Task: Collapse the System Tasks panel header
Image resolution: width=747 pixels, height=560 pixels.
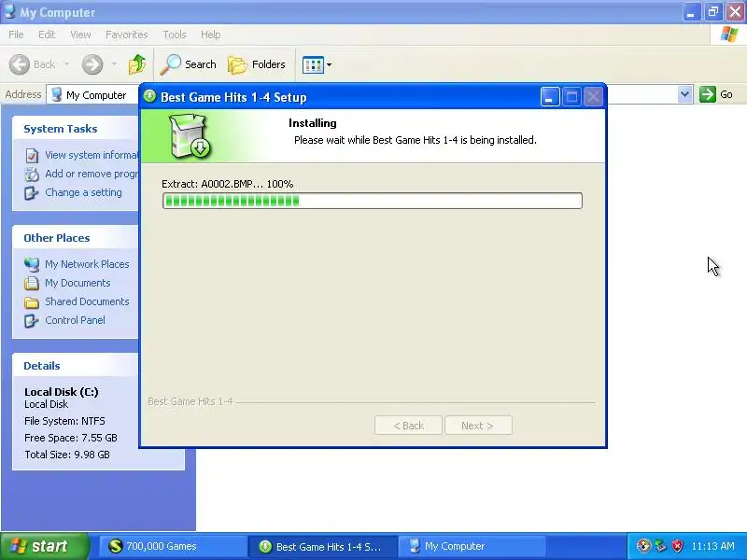Action: [x=76, y=129]
